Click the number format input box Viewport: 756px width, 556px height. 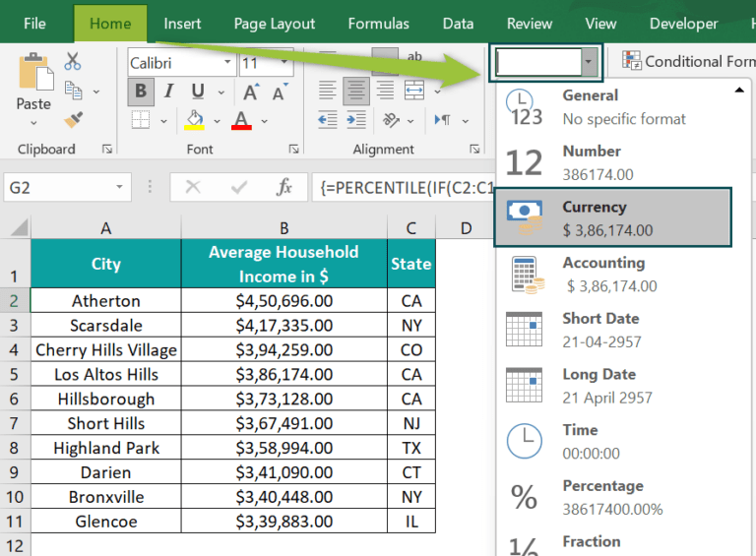pyautogui.click(x=538, y=62)
